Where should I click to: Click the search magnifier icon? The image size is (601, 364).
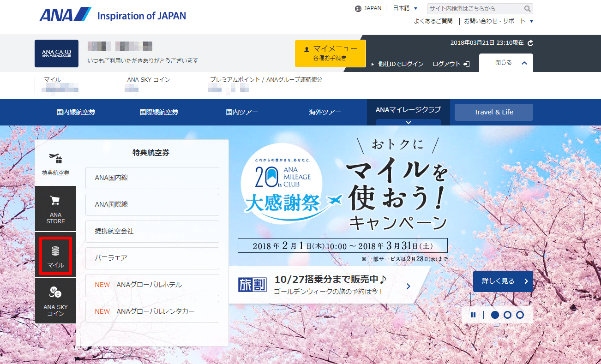click(x=527, y=9)
